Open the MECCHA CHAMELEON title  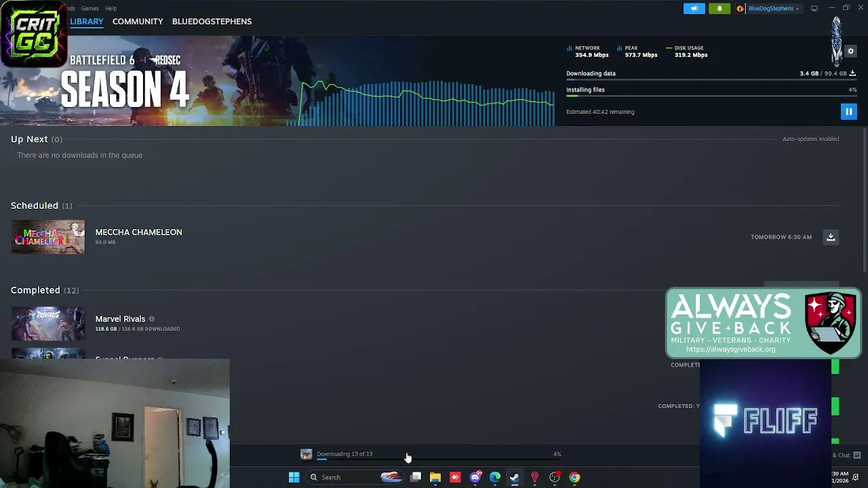(x=138, y=232)
